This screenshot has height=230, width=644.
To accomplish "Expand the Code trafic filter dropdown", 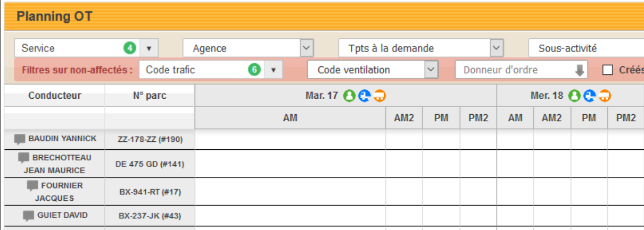I will [274, 70].
